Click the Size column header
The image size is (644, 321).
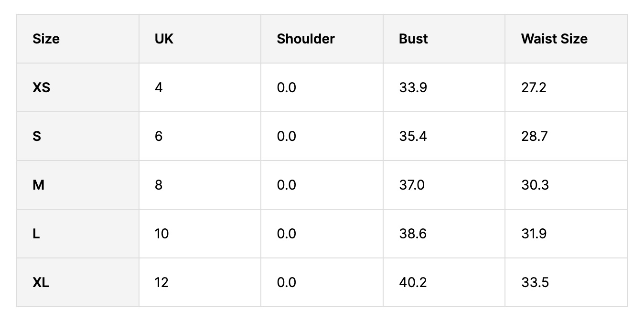[46, 39]
